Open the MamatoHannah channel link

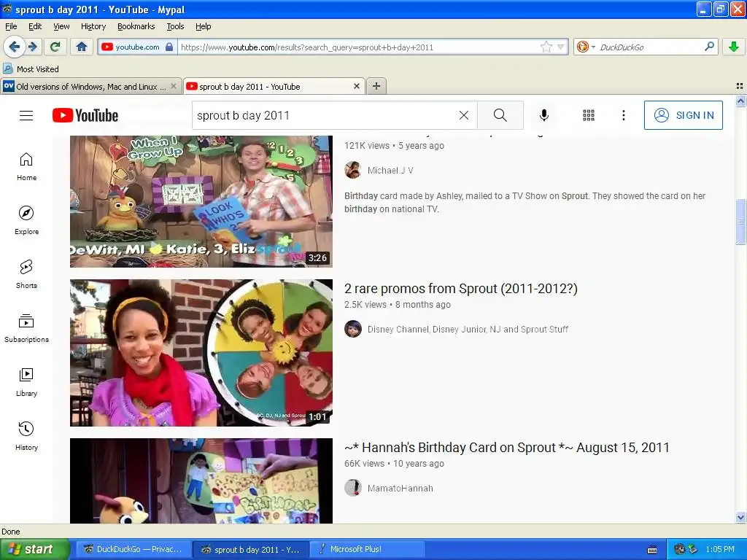click(400, 488)
